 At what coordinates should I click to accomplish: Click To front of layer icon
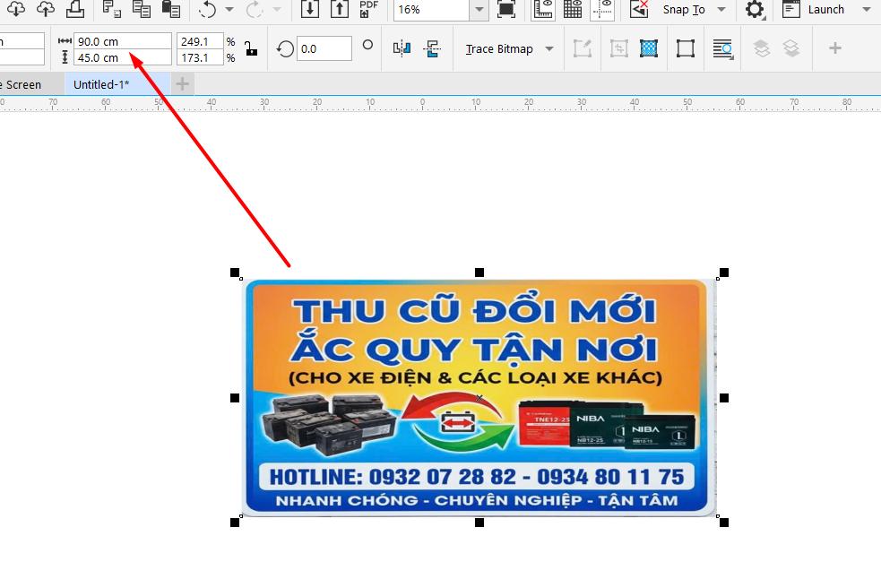point(761,49)
